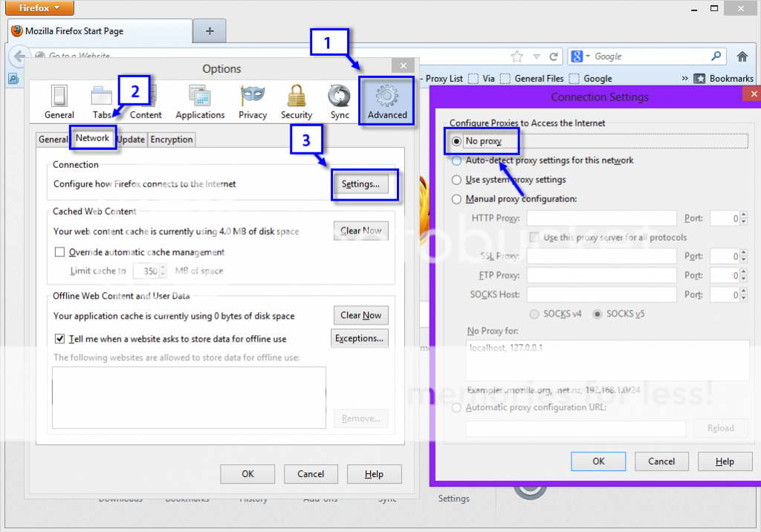Viewport: 761px width, 532px height.
Task: Clear cached web content with Clear Now
Action: 360,231
